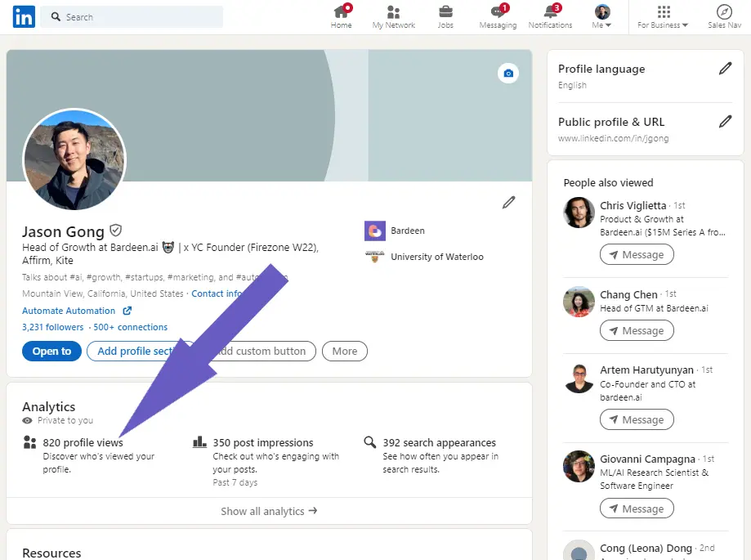Image resolution: width=751 pixels, height=560 pixels.
Task: Open Messaging
Action: coord(498,17)
